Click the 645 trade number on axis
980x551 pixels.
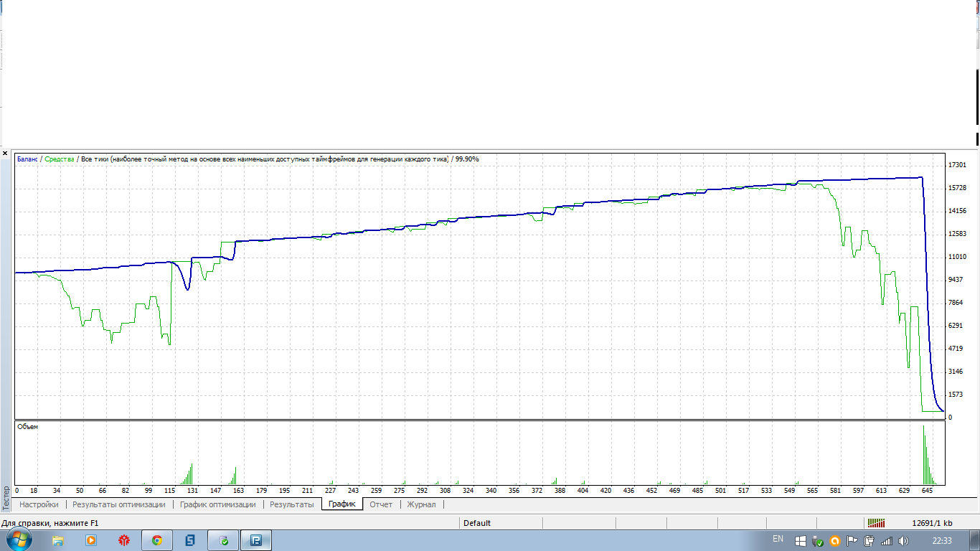point(927,491)
